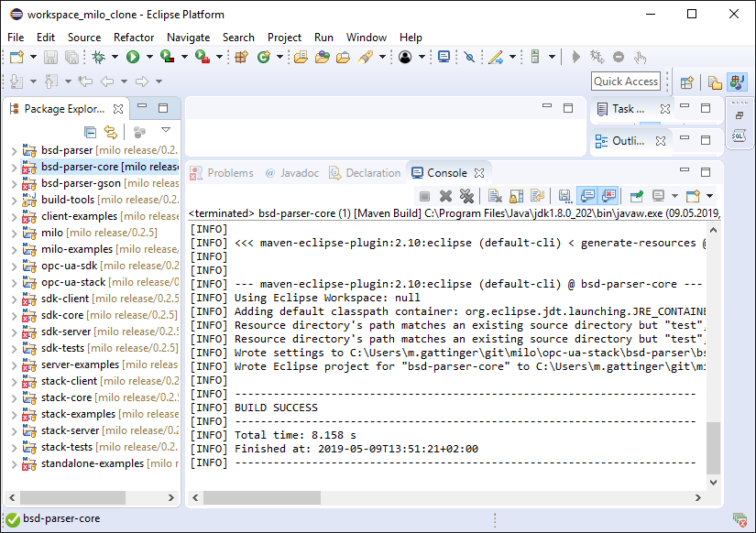Screen dimensions: 756x533
Task: Toggle Link with Editor in Package Explorer
Action: pyautogui.click(x=111, y=132)
